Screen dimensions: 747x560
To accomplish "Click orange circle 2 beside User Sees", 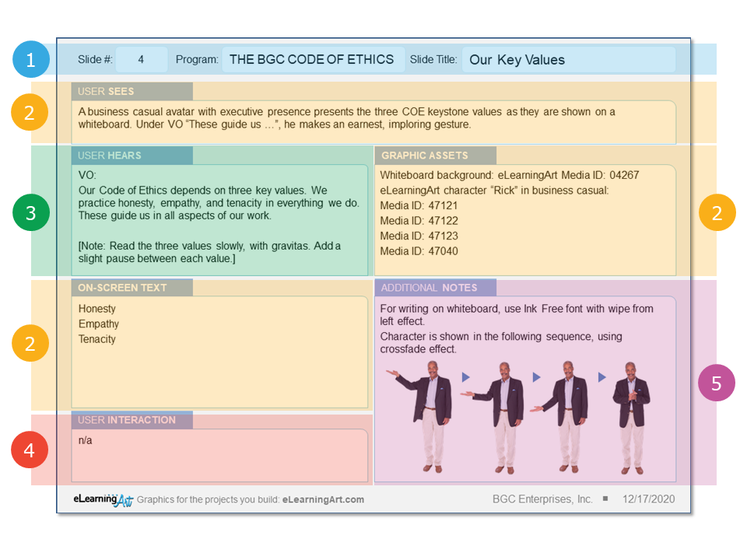I will (x=30, y=113).
